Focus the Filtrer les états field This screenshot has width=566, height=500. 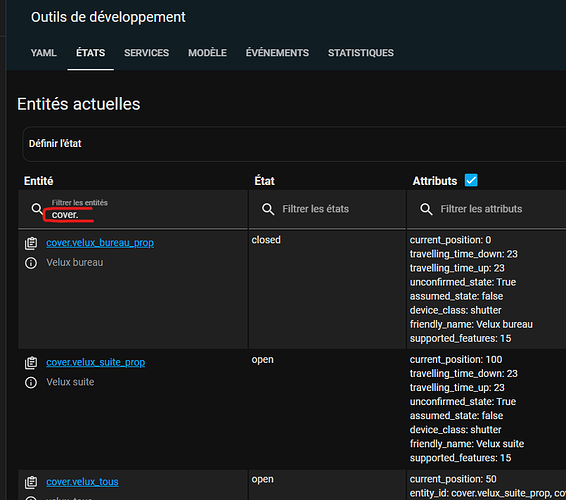pos(327,209)
